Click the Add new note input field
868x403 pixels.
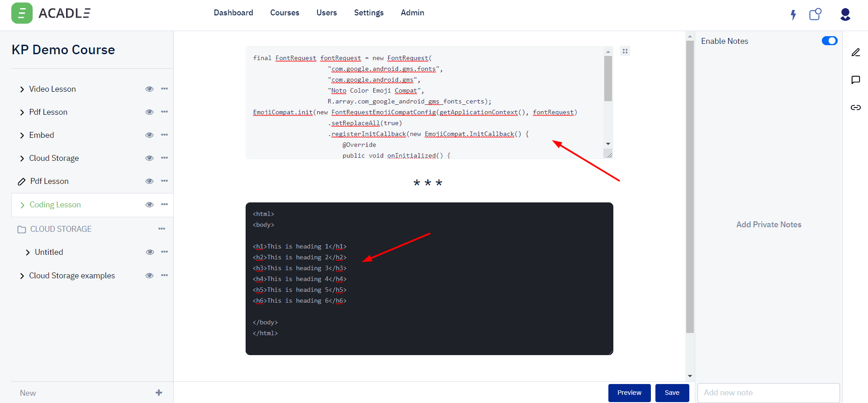[768, 393]
